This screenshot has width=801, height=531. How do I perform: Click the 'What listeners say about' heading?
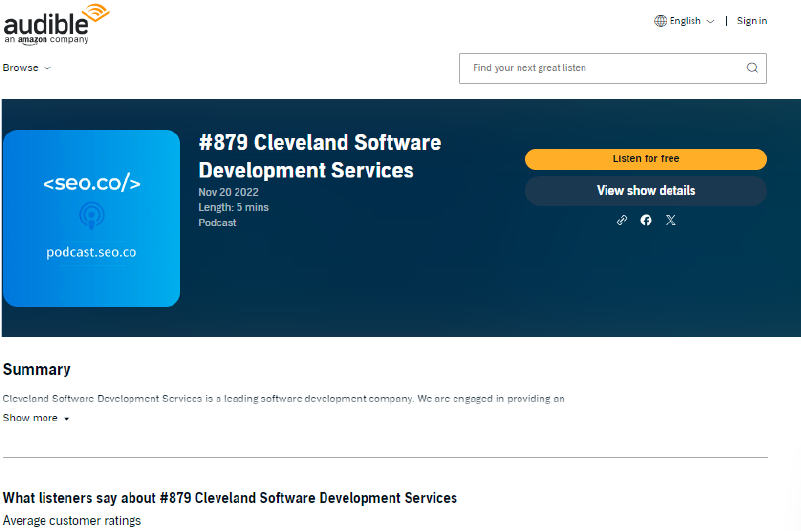(x=230, y=498)
